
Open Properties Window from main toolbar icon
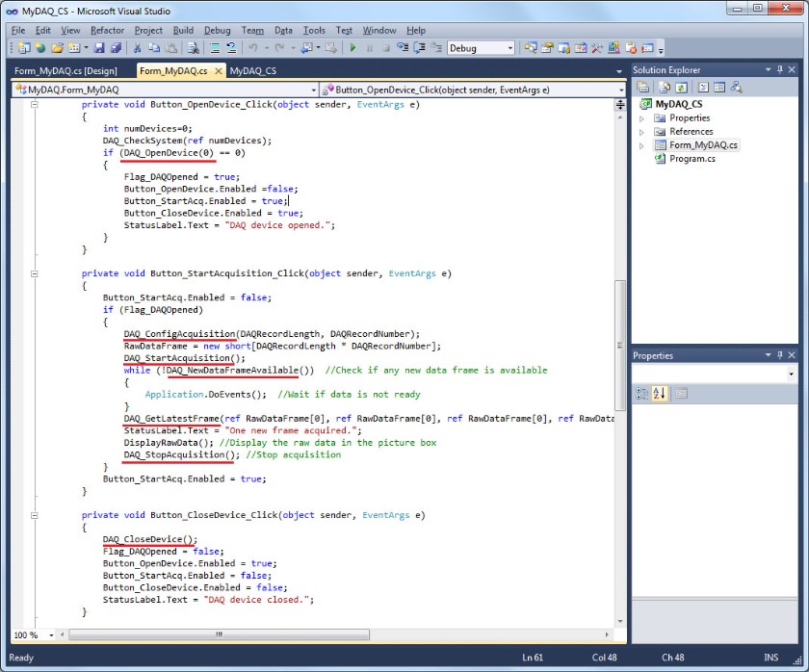(547, 48)
